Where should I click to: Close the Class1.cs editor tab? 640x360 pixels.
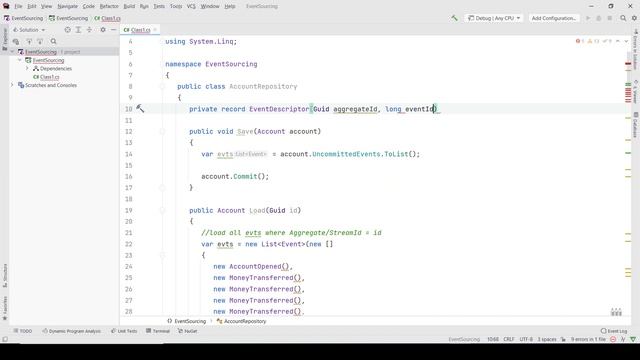(155, 30)
